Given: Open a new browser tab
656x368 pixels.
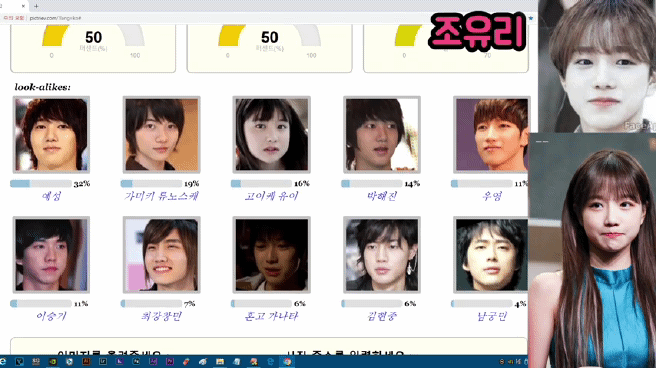Looking at the screenshot, I should (x=36, y=6).
